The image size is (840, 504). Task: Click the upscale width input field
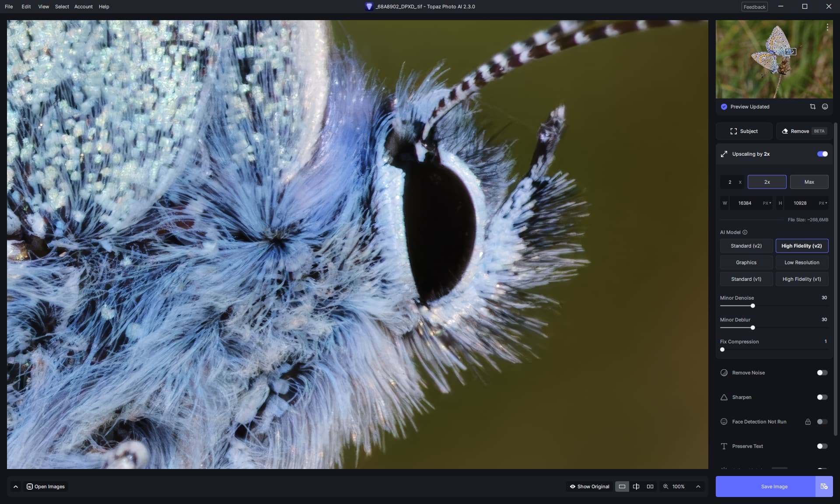[745, 203]
